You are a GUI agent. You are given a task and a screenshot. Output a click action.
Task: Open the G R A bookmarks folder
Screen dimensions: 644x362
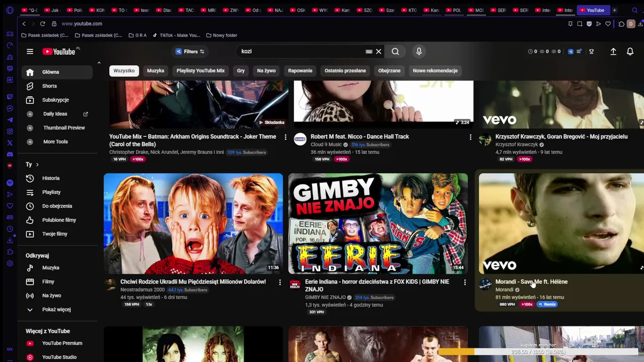point(137,35)
